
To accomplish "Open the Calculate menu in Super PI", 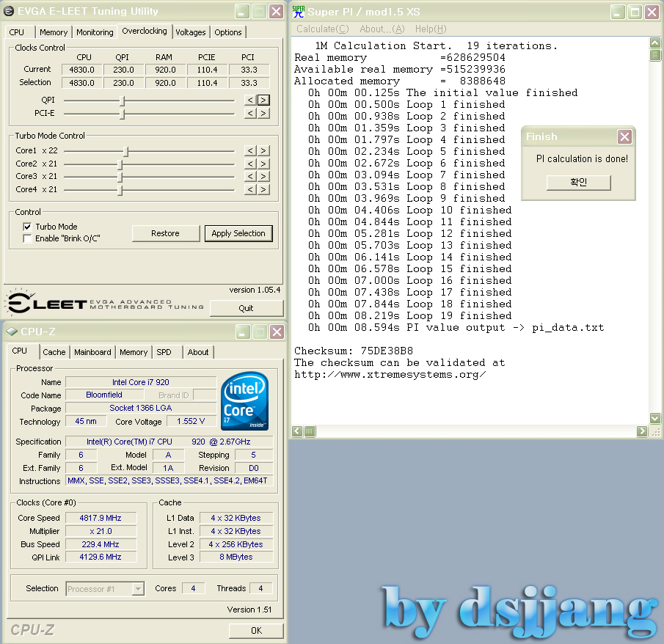I will pos(322,29).
